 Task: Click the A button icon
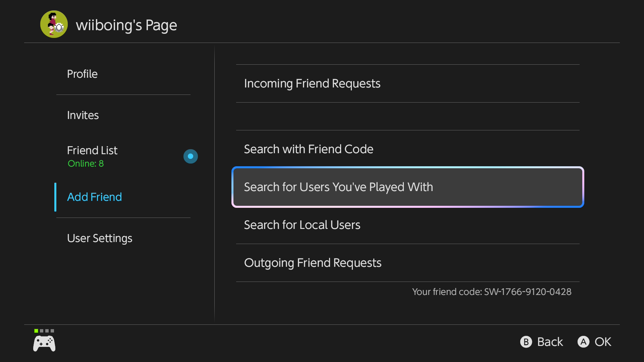(583, 342)
